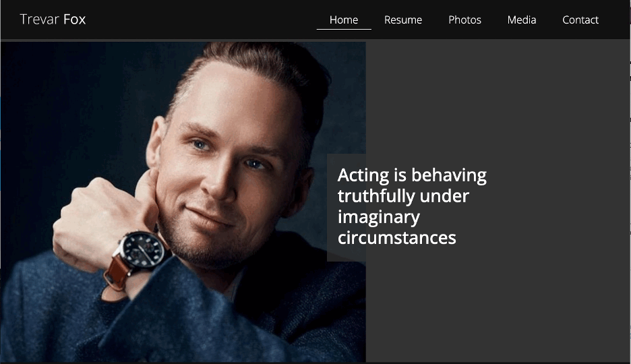Click the word Trevar in the site title
The image size is (631, 364).
(x=40, y=20)
